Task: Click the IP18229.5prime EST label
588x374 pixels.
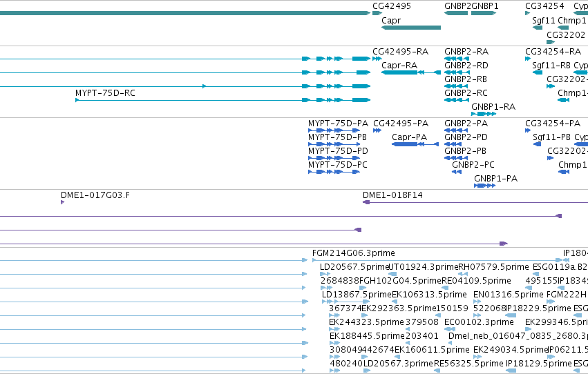Action: (538, 308)
